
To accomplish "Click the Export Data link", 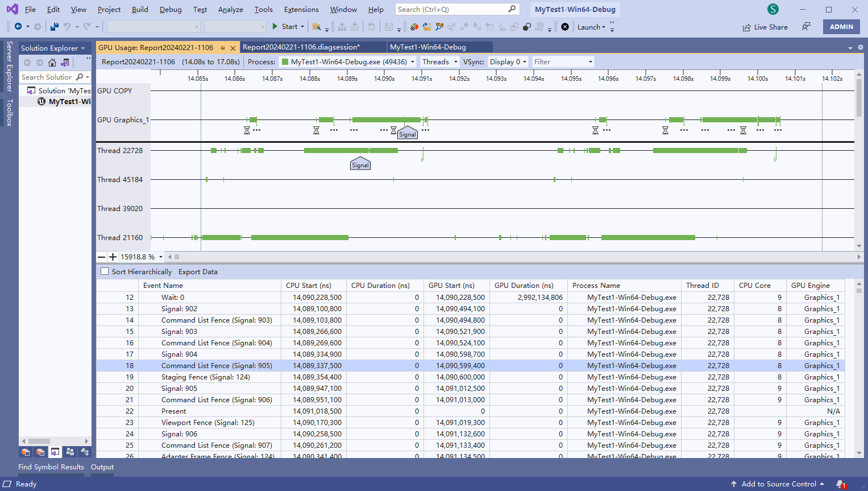I will pyautogui.click(x=198, y=272).
